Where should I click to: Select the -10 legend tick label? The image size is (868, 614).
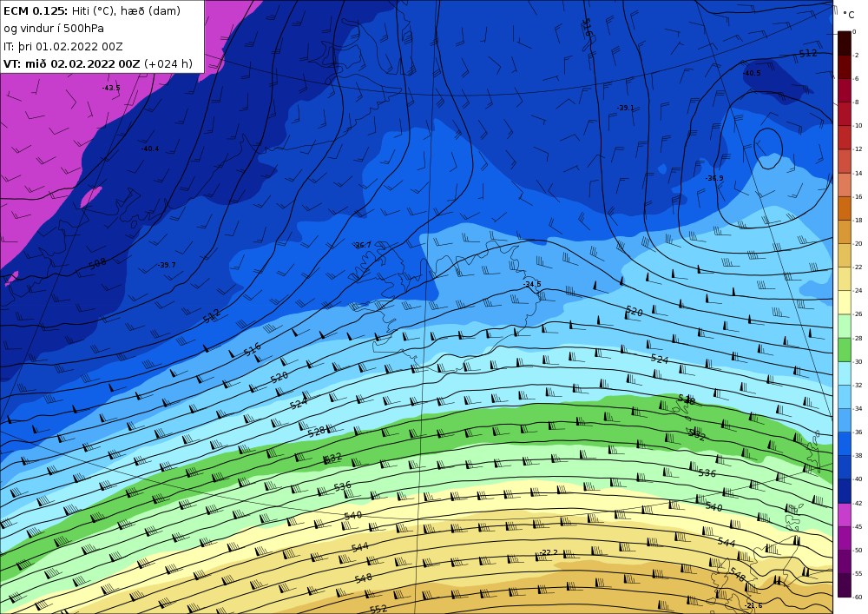(x=858, y=126)
